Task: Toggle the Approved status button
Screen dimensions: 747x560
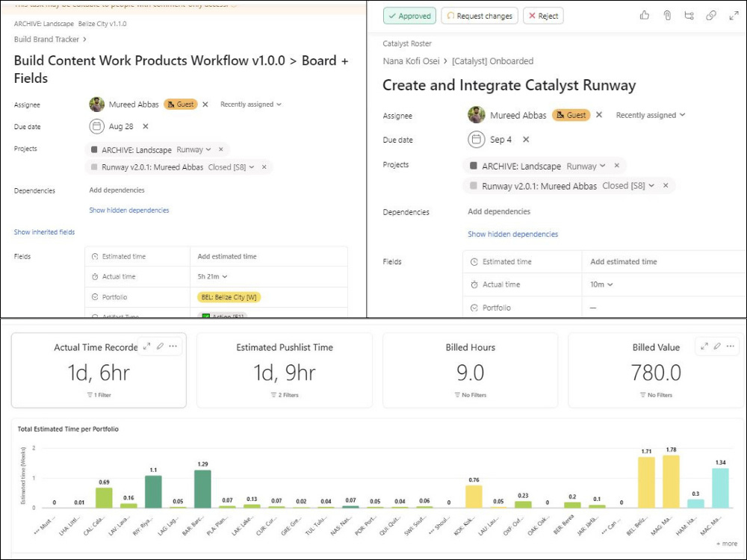Action: [409, 16]
